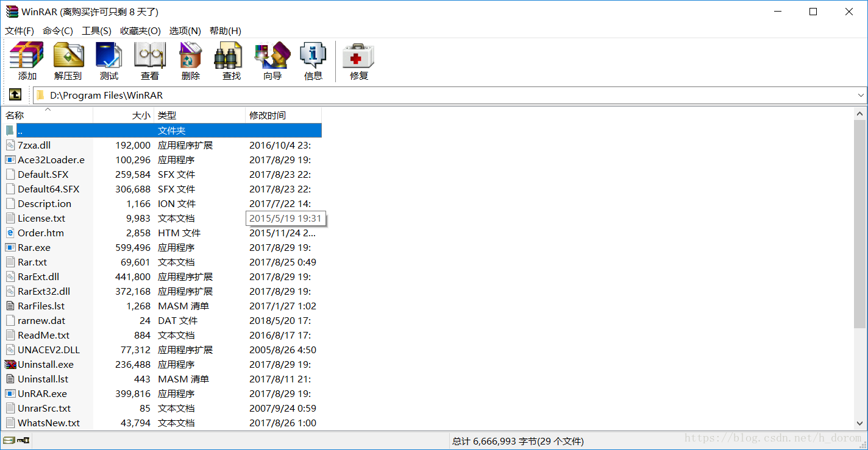
Task: Click the size value 77,312
Action: click(135, 350)
